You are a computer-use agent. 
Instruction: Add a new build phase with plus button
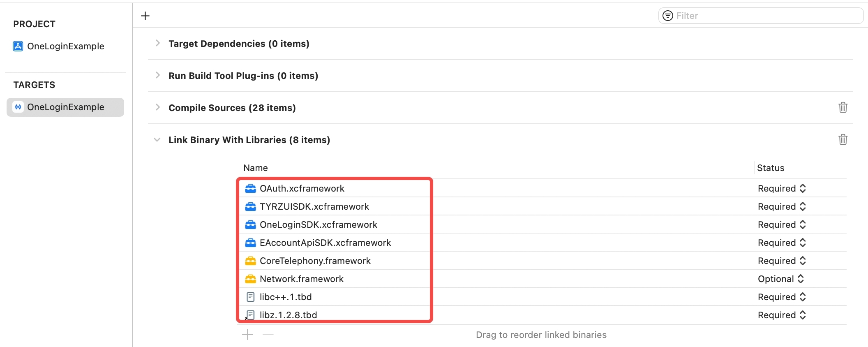[145, 16]
